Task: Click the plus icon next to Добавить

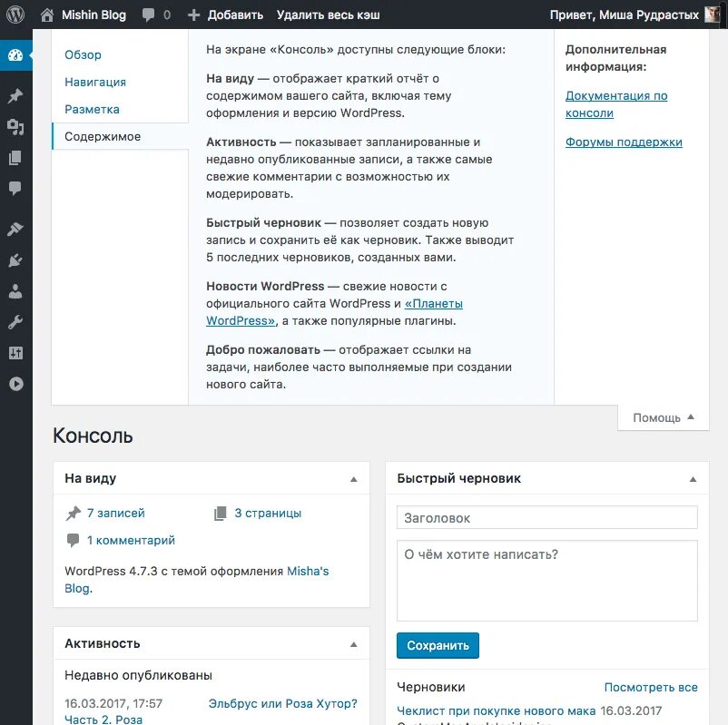Action: (193, 15)
